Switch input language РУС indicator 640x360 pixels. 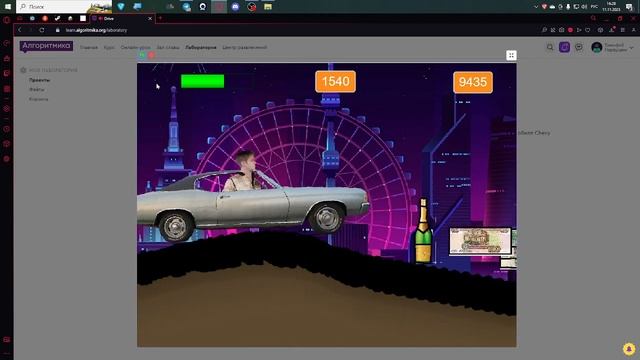point(594,7)
